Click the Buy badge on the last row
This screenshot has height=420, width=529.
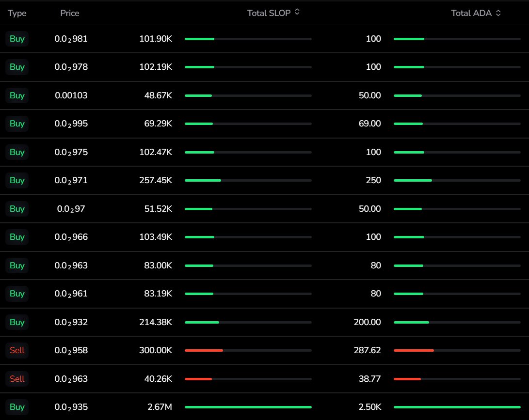click(16, 407)
